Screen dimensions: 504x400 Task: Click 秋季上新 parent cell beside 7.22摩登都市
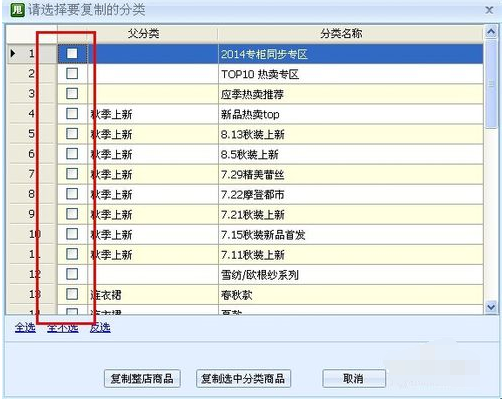pos(153,194)
